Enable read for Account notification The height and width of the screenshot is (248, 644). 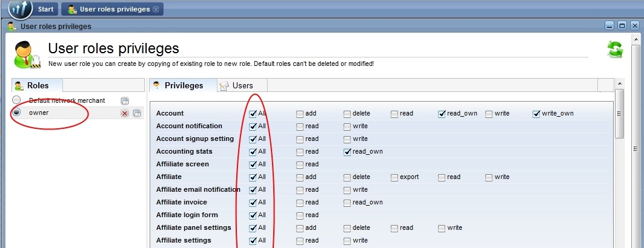pyautogui.click(x=300, y=126)
